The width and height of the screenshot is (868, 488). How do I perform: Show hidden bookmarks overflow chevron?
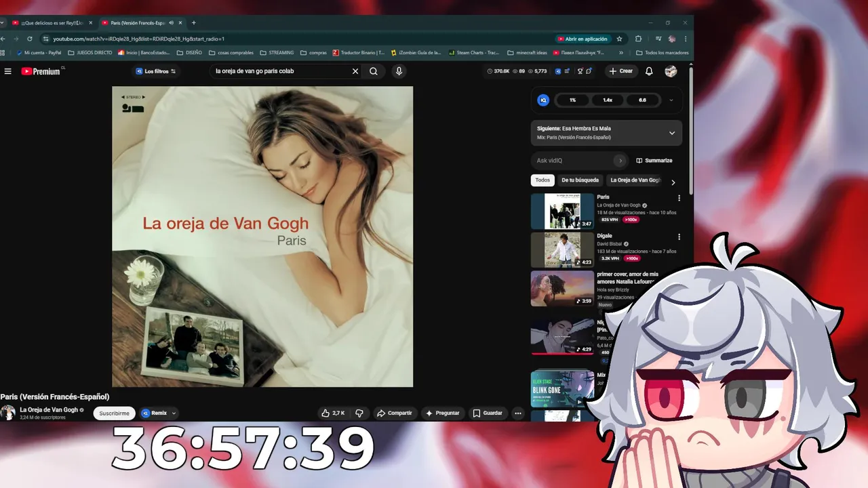tap(620, 52)
